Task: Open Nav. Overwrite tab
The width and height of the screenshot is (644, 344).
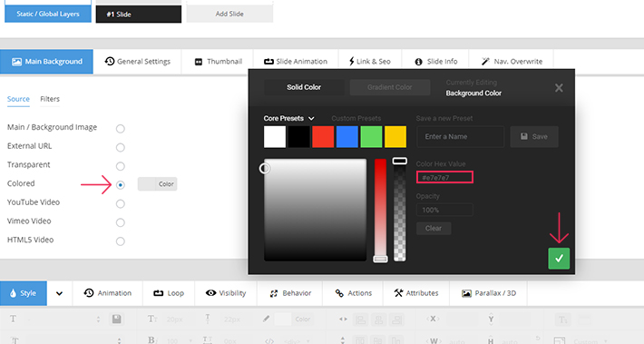Action: coord(512,62)
